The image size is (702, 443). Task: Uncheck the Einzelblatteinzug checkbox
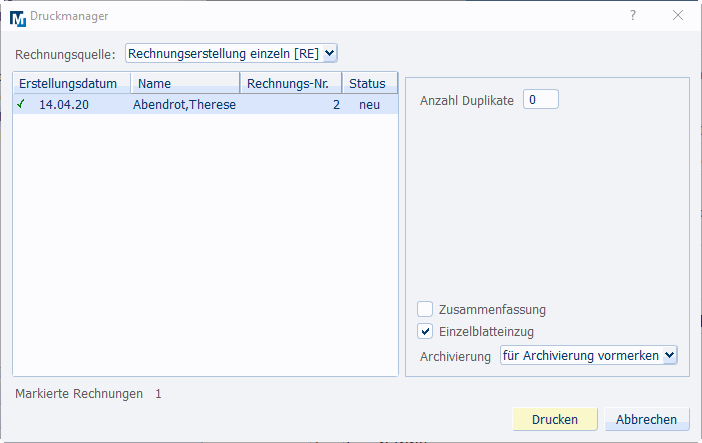pyautogui.click(x=425, y=331)
